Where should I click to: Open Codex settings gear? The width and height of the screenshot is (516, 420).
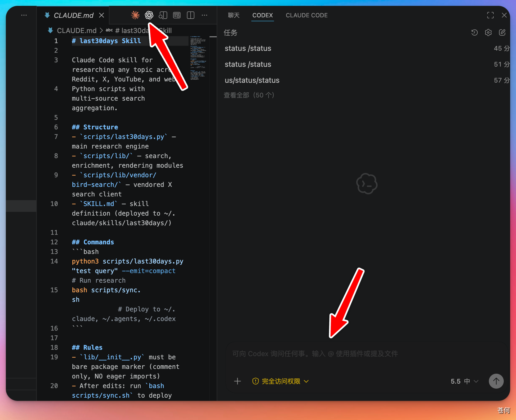pos(488,32)
